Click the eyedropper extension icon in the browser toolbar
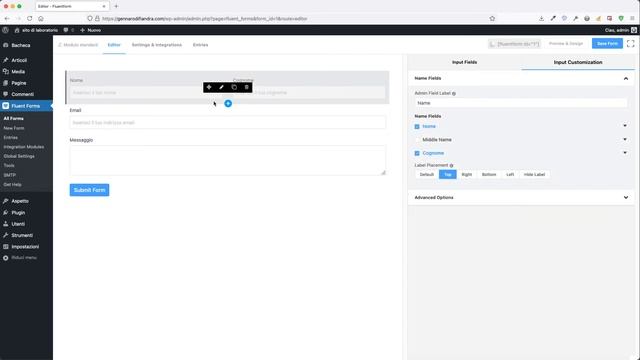Image resolution: width=640 pixels, height=360 pixels. tap(553, 18)
